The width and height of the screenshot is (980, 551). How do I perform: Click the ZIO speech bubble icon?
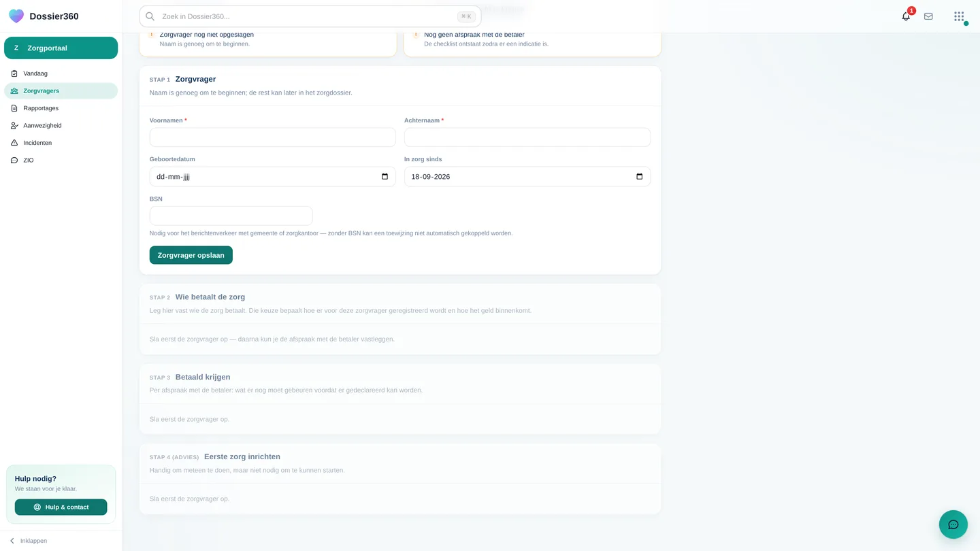(x=14, y=161)
